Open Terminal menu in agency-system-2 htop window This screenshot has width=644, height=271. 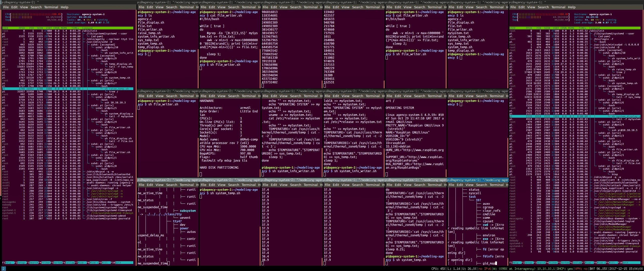(51, 7)
